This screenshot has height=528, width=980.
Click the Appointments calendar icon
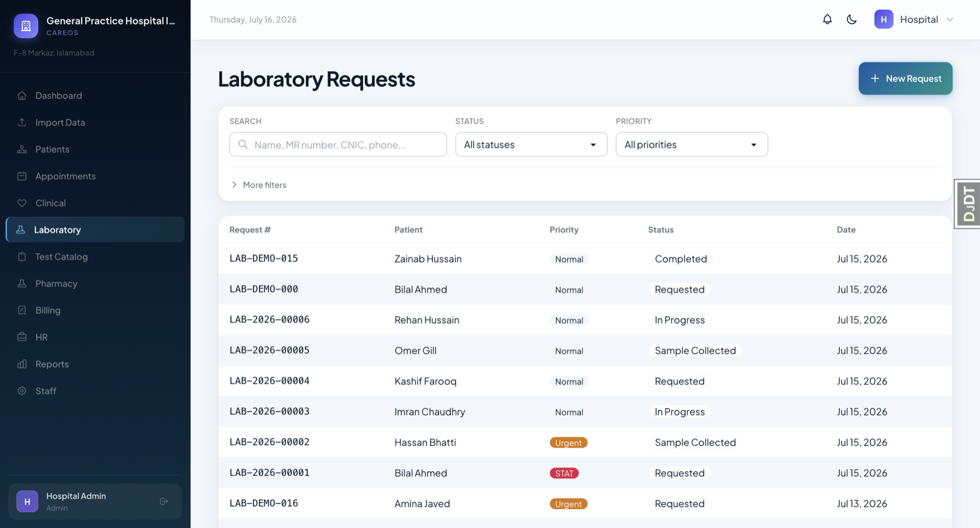(x=22, y=176)
